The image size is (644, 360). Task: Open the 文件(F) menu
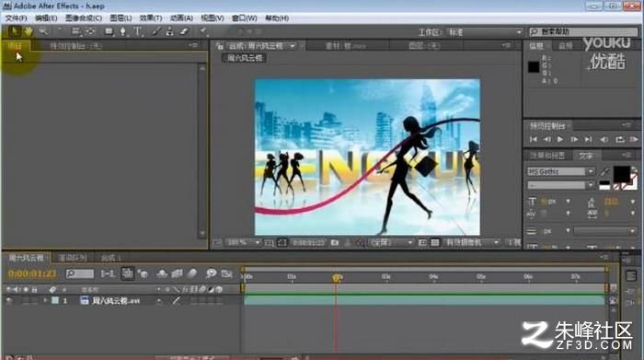(16, 18)
